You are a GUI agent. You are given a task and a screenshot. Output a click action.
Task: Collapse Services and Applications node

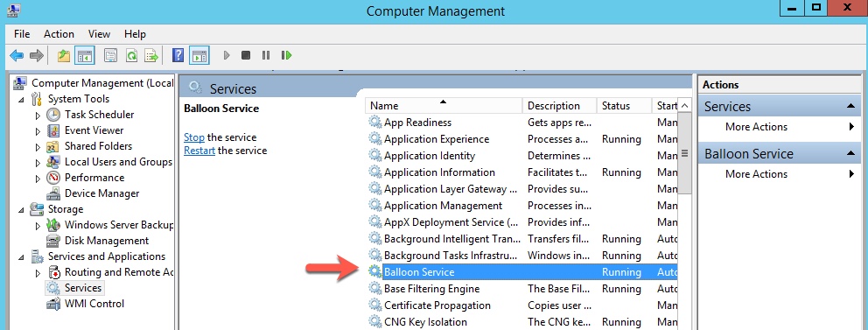click(x=21, y=257)
